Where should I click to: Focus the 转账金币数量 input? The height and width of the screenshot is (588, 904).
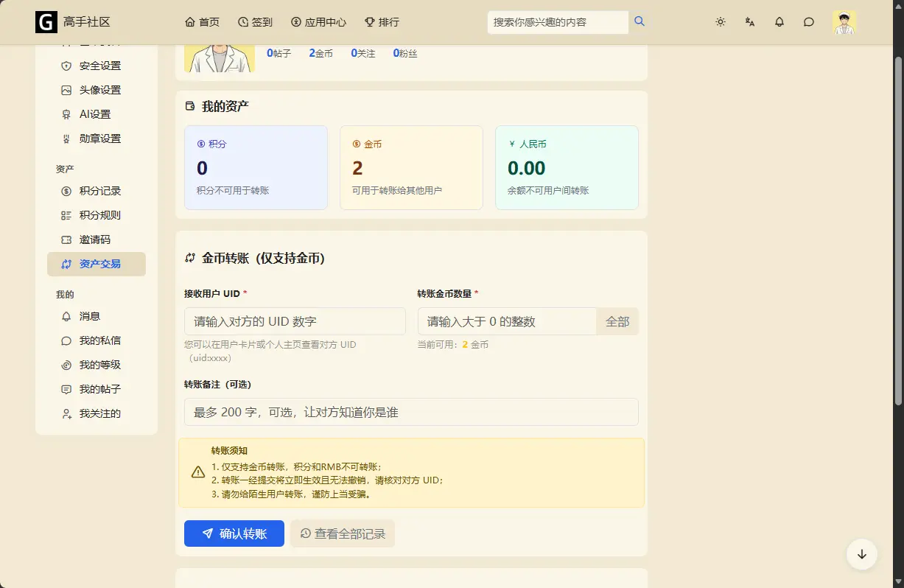(507, 321)
